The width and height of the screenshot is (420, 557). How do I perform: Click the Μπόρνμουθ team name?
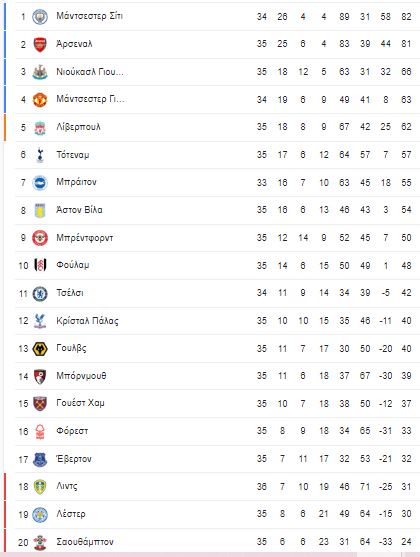(x=81, y=376)
